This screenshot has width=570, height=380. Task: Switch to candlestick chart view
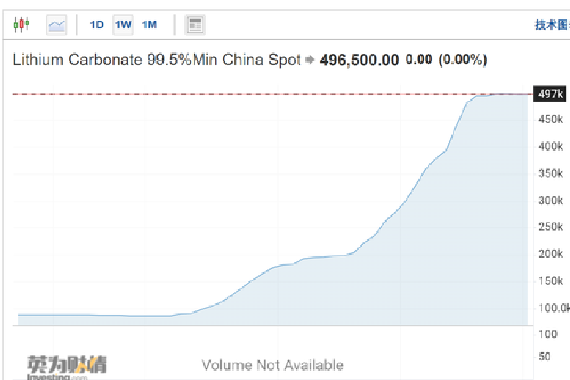click(x=21, y=25)
